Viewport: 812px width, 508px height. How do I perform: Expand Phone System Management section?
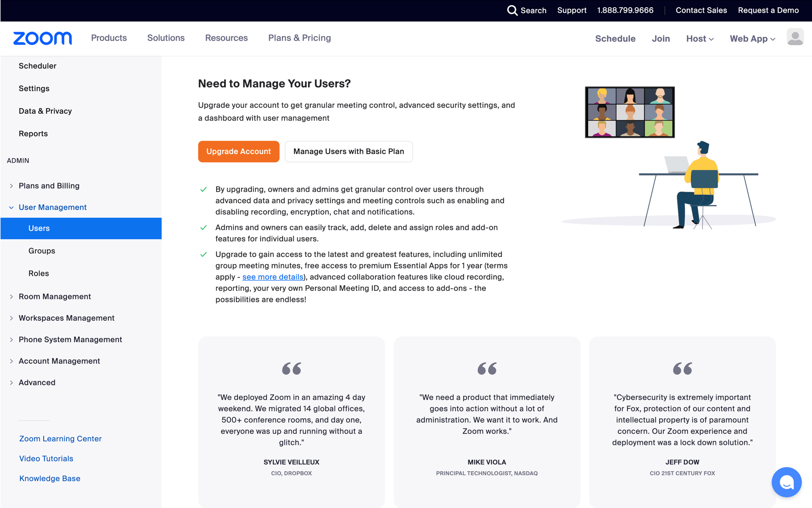click(x=11, y=340)
